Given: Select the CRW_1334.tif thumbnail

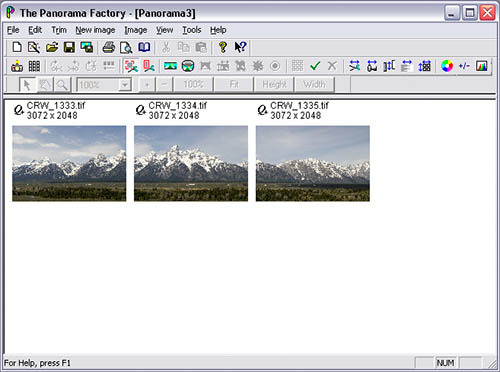Looking at the screenshot, I should click(x=191, y=163).
